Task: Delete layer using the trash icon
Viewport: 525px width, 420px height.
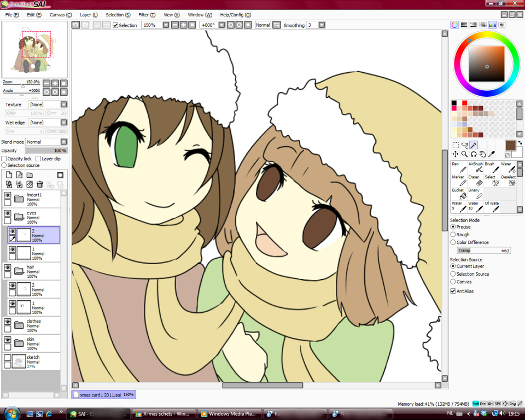Action: 40,184
